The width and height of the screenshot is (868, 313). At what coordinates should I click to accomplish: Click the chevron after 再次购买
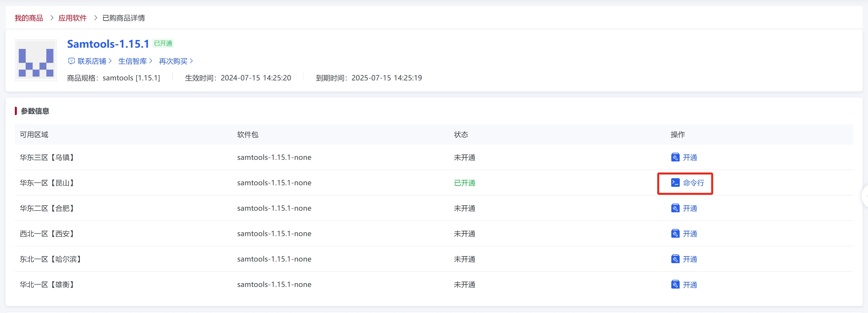pyautogui.click(x=191, y=61)
